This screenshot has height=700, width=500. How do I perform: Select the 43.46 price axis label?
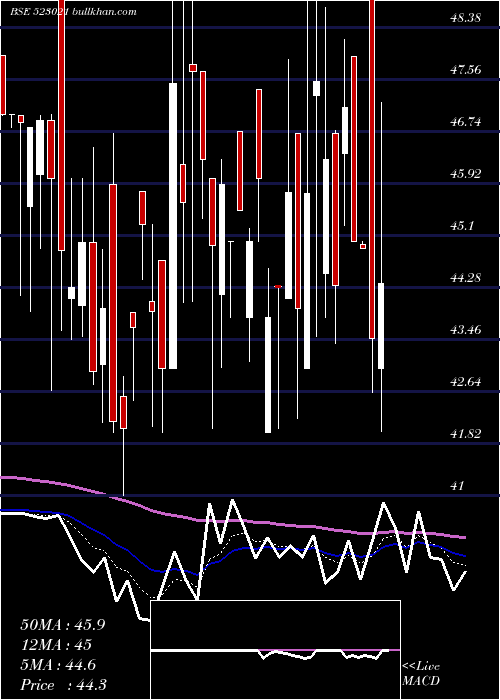[466, 330]
